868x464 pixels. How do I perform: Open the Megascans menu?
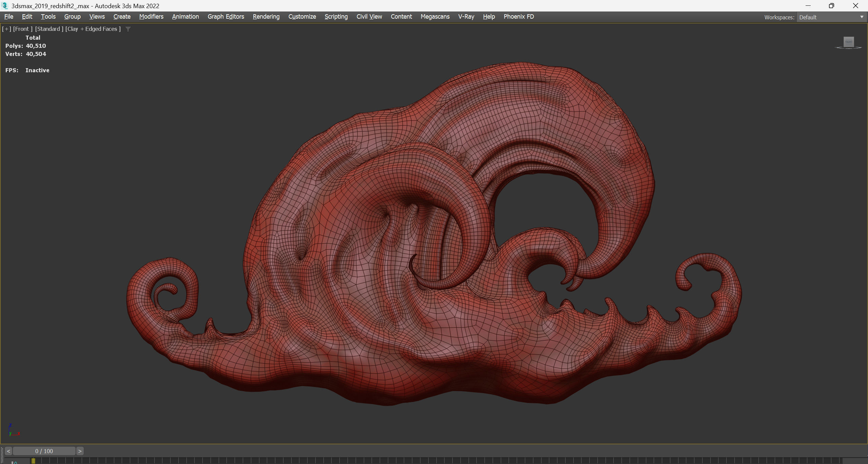[x=435, y=17]
